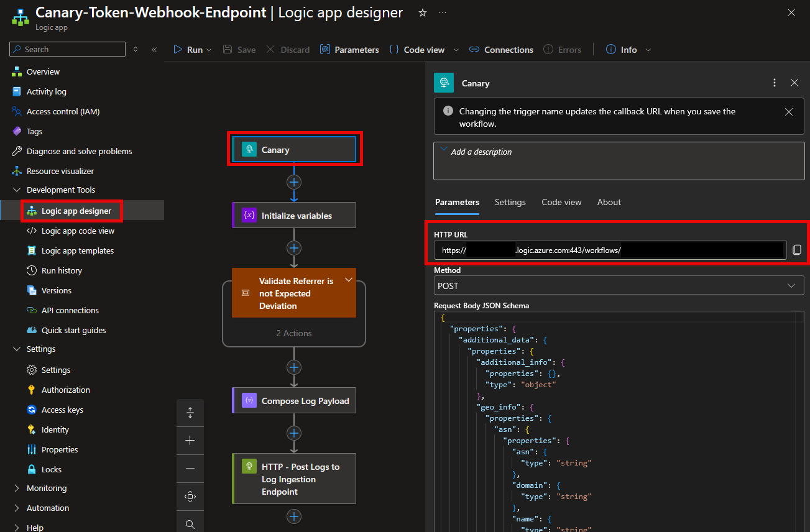810x532 pixels.
Task: Expand the Automation section
Action: [x=17, y=508]
